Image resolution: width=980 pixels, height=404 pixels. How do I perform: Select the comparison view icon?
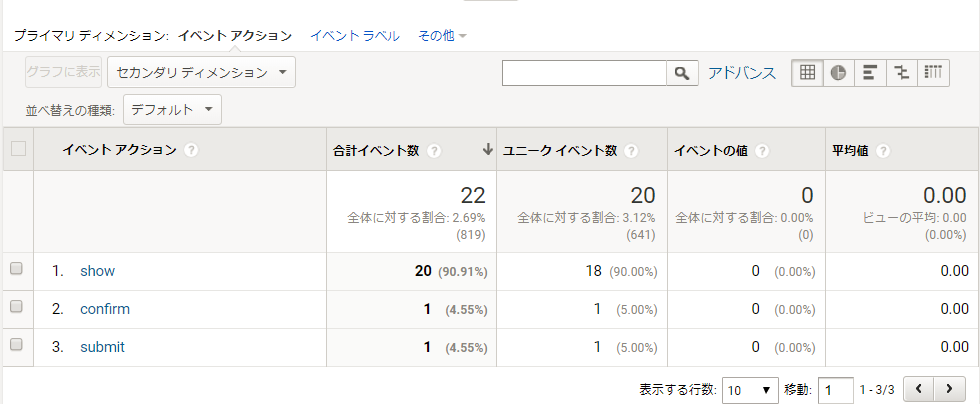pos(901,73)
